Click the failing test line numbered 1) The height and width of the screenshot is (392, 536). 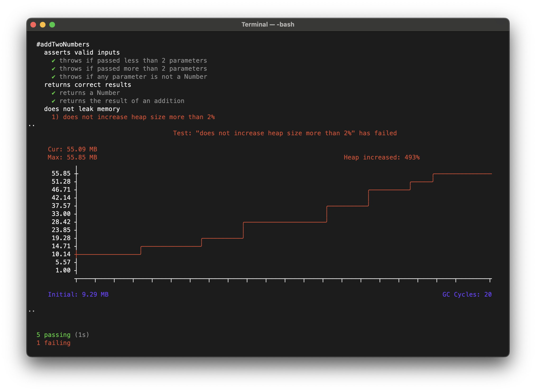point(133,117)
